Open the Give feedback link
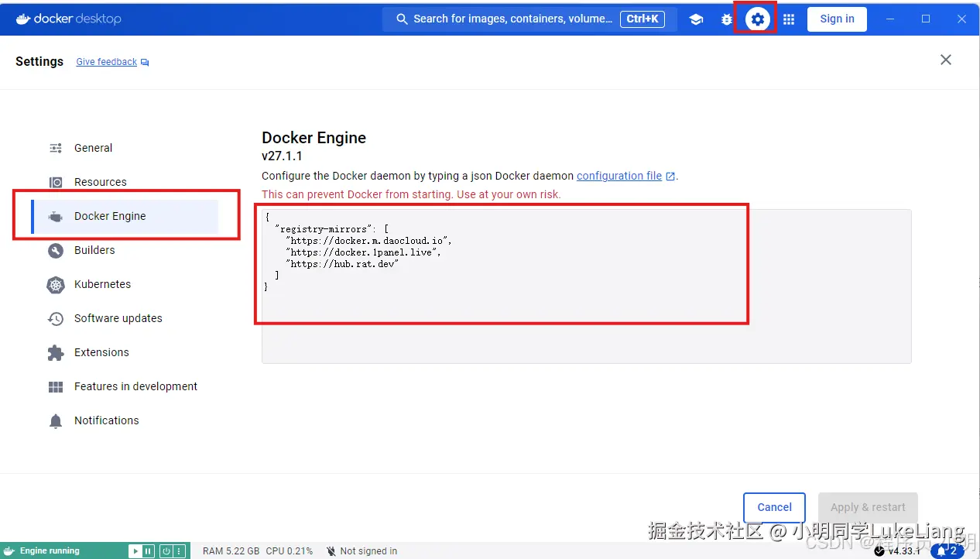This screenshot has height=559, width=980. (106, 62)
